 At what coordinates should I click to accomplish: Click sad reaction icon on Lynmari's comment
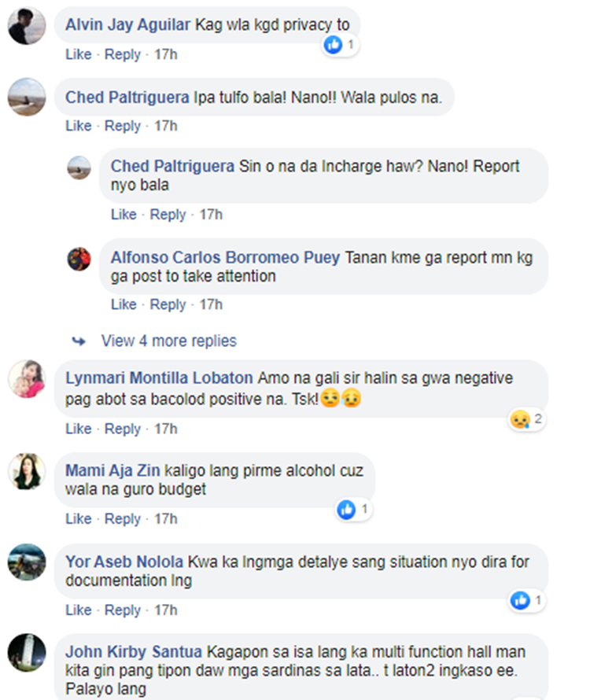click(x=520, y=419)
